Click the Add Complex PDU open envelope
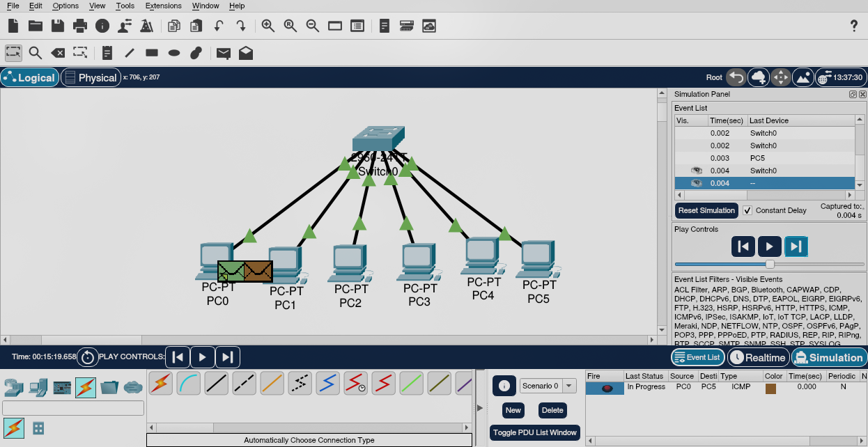Image resolution: width=868 pixels, height=447 pixels. coord(245,53)
